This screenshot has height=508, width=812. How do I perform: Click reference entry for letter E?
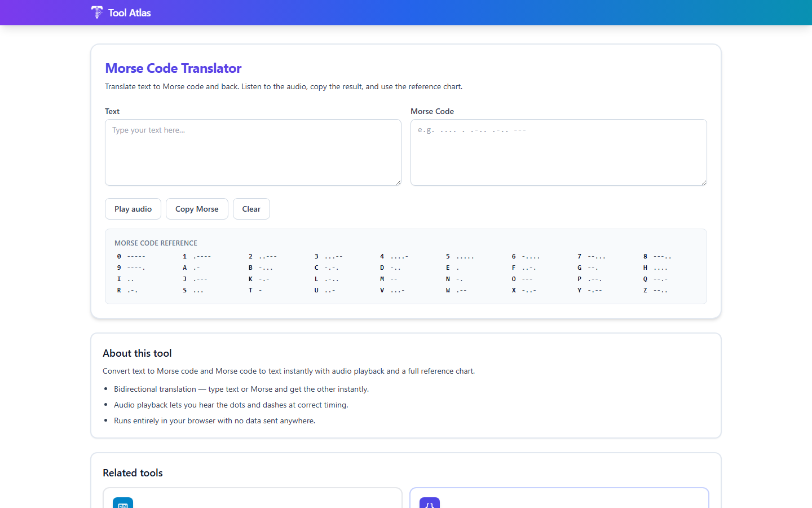point(452,268)
